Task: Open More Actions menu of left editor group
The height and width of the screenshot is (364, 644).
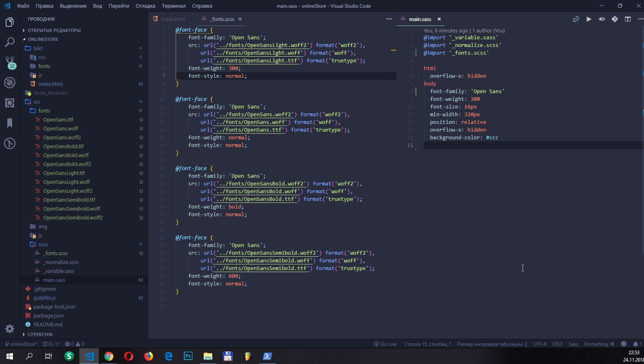Action: coord(389,19)
